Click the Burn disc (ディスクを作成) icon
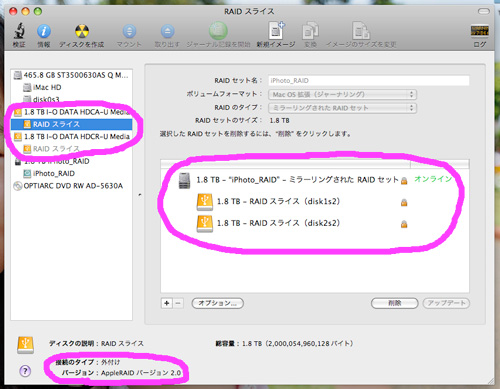The height and width of the screenshot is (389, 500). [x=82, y=31]
